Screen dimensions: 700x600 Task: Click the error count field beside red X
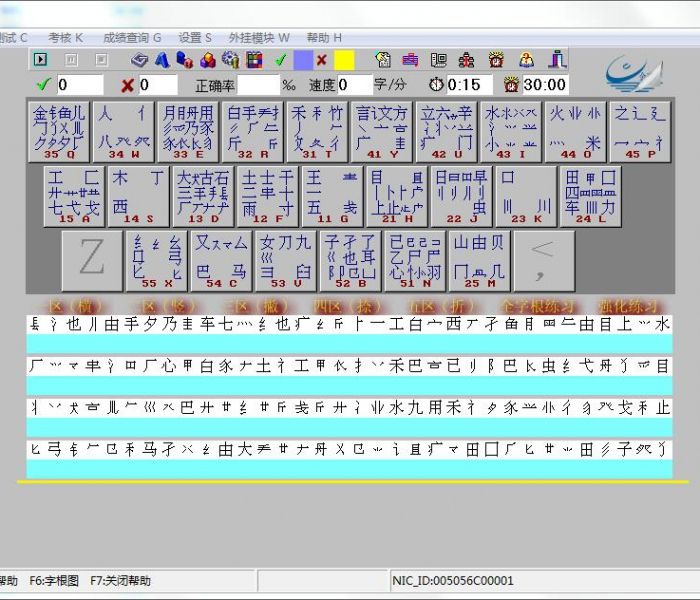pos(158,85)
